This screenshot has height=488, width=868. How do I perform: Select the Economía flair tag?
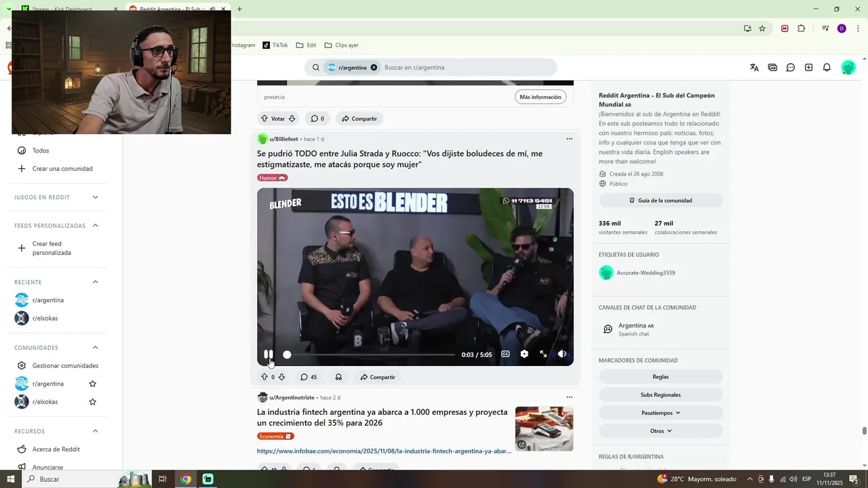[275, 436]
